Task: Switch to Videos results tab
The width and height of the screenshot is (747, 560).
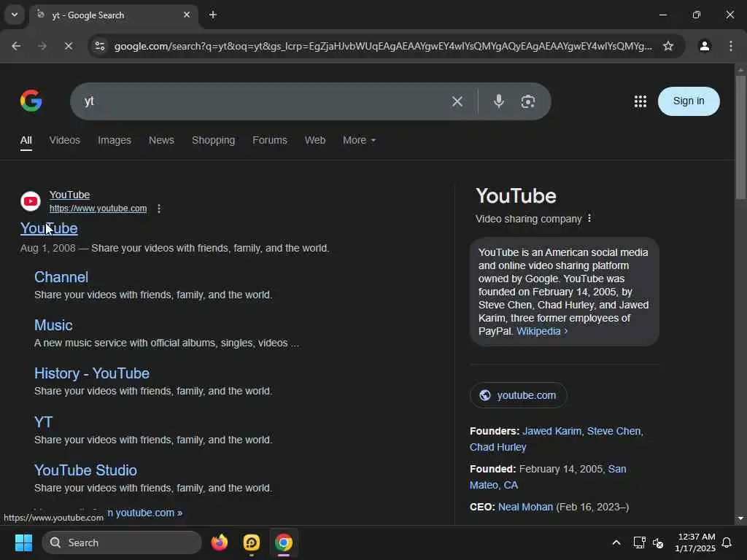Action: point(65,141)
